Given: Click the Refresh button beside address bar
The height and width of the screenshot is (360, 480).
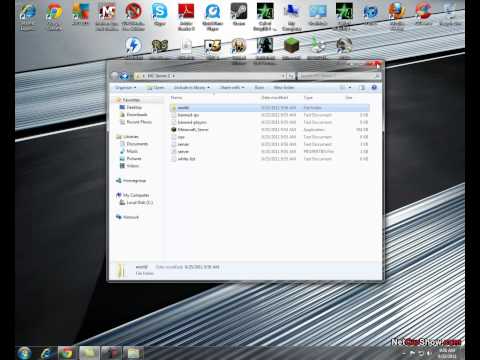Looking at the screenshot, I should click(x=291, y=76).
